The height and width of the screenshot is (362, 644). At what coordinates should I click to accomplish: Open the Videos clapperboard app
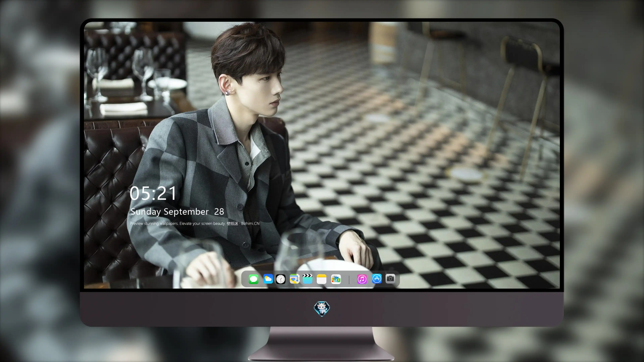tap(308, 279)
